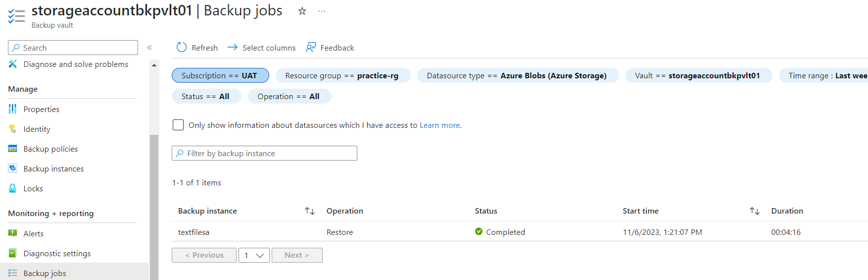The width and height of the screenshot is (868, 280).
Task: Click the Select columns arrow icon
Action: click(x=232, y=47)
